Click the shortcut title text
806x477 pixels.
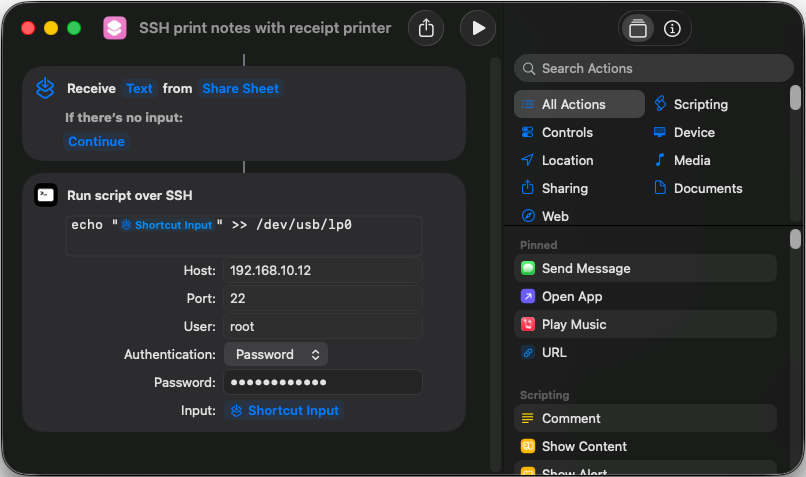coord(265,28)
